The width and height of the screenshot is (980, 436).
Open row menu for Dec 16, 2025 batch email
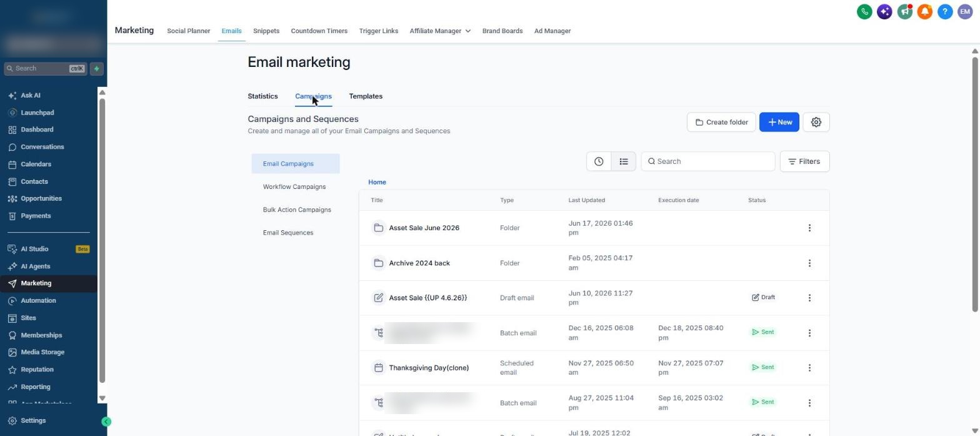[809, 333]
